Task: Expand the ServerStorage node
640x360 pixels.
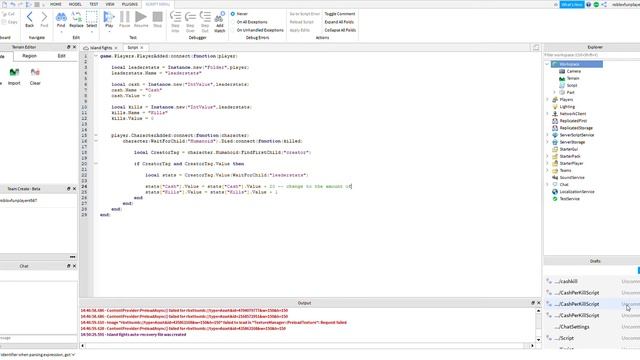Action: point(547,142)
